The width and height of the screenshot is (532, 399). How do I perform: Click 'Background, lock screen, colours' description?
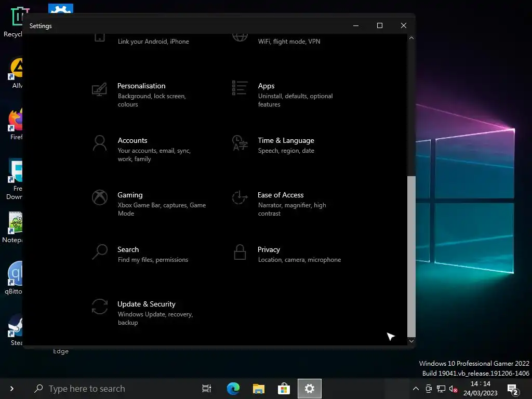point(152,100)
